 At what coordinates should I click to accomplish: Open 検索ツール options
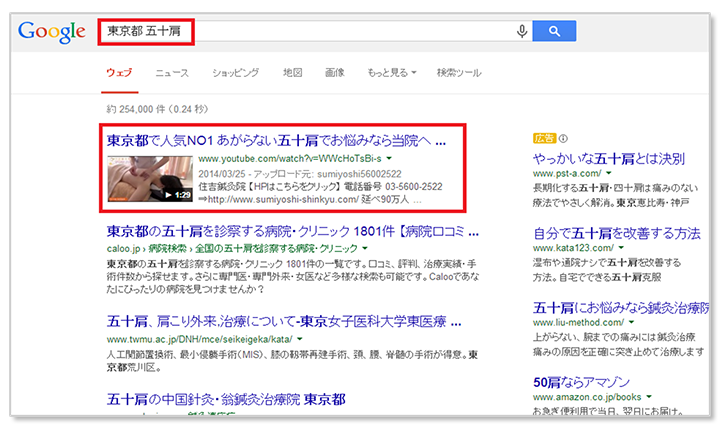pyautogui.click(x=459, y=73)
